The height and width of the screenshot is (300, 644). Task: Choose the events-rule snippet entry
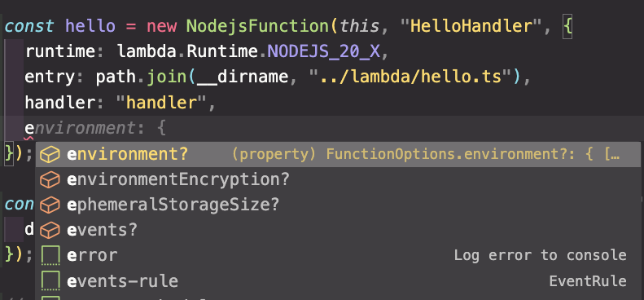(338, 281)
